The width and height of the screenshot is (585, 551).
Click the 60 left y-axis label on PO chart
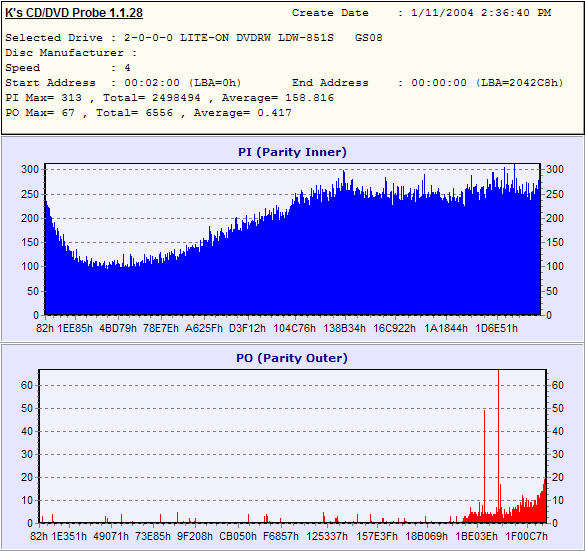(27, 385)
